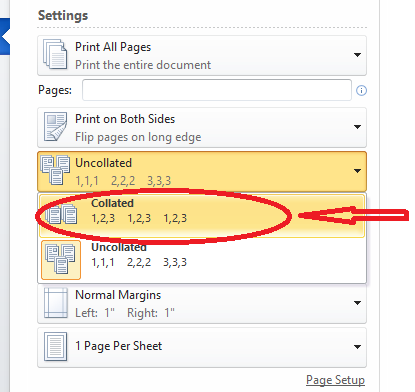Click the Flip pages on long edge text
Viewport: 415px width, 392px height.
point(138,137)
